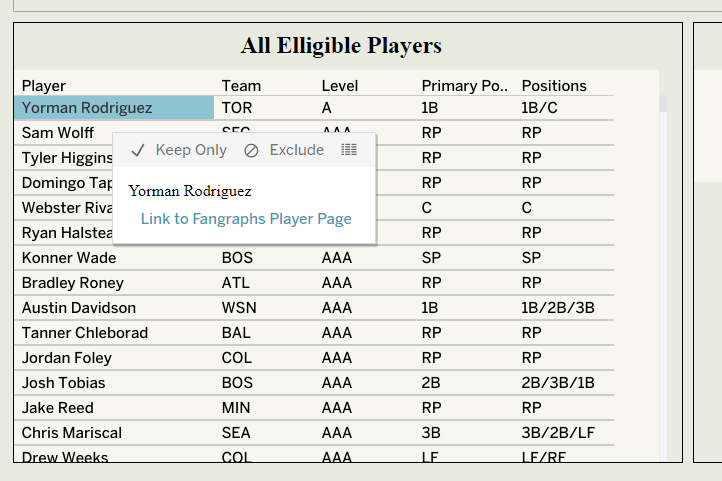Select player Konner Wade
Image resolution: width=722 pixels, height=481 pixels.
pos(69,258)
